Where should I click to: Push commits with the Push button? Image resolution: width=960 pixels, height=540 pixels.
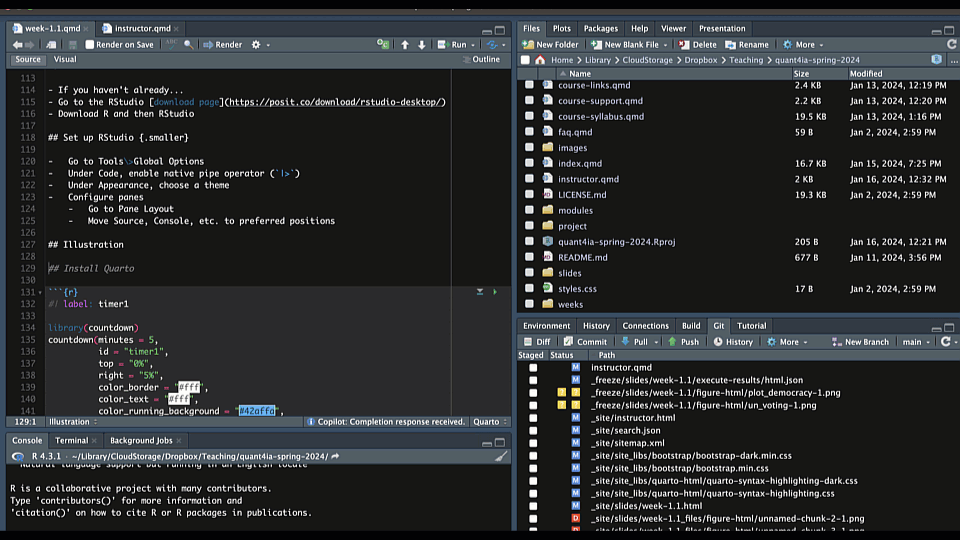tap(683, 342)
